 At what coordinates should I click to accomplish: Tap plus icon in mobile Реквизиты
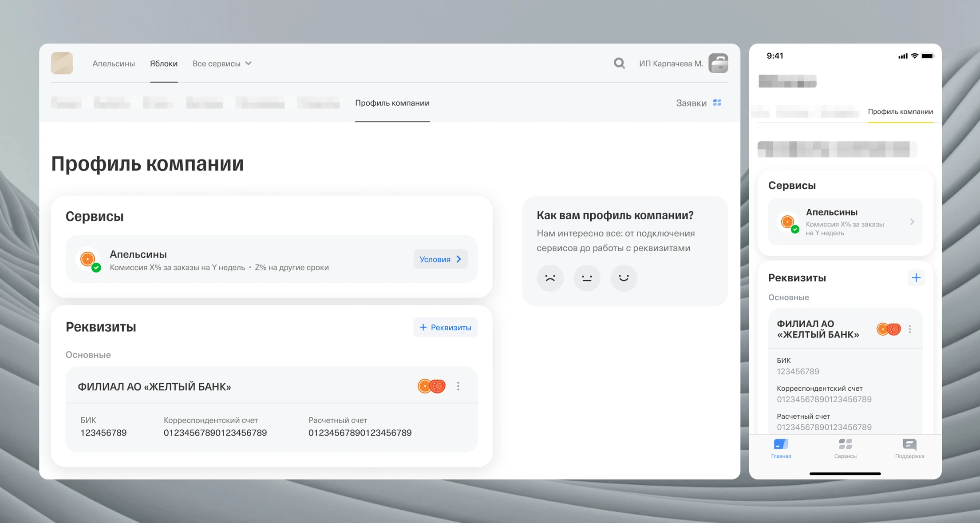[916, 278]
